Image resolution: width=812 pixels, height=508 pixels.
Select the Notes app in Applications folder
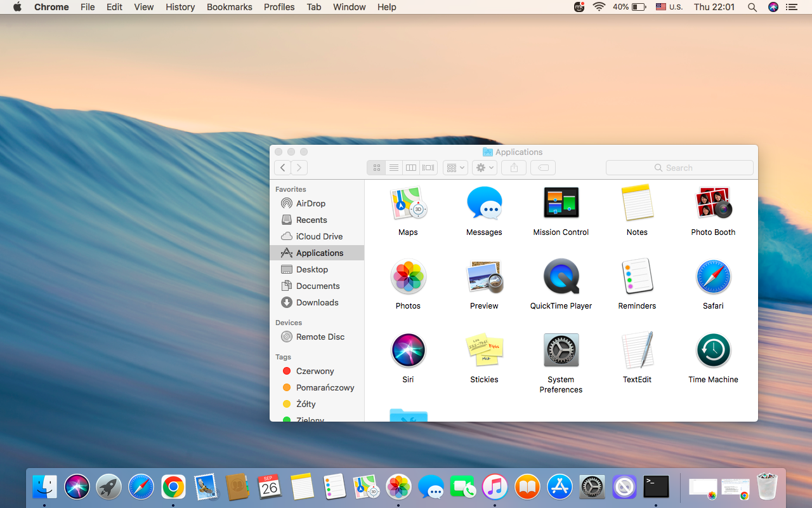637,204
